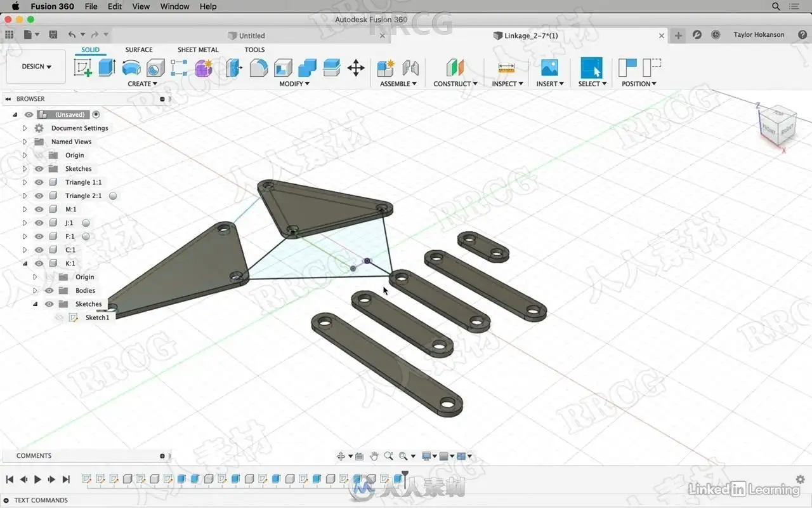Toggle visibility of the C:1 component
812x508 pixels.
point(39,250)
